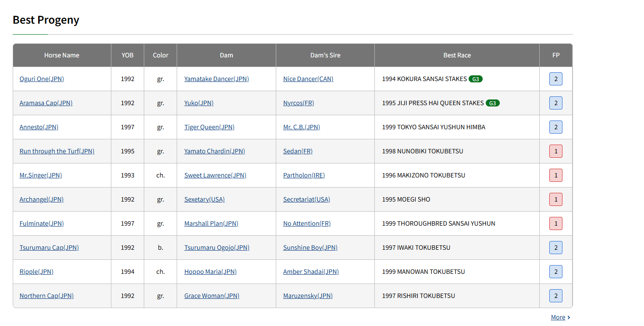
Task: Click the Horse Name column header
Action: click(x=62, y=55)
